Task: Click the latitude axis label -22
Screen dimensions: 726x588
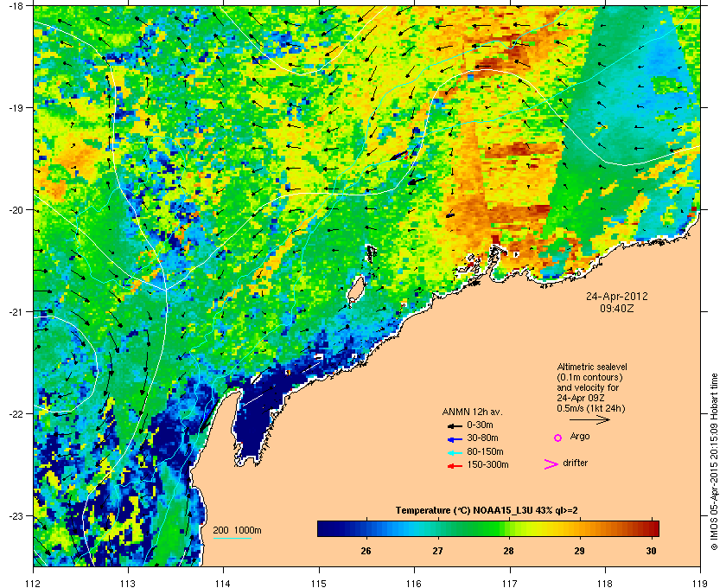Action: [x=16, y=414]
